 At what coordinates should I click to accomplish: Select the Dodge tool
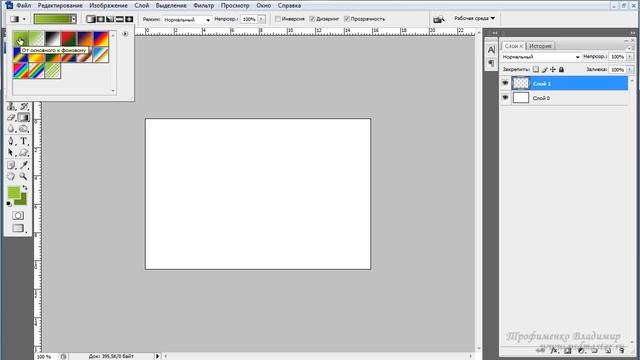click(24, 129)
